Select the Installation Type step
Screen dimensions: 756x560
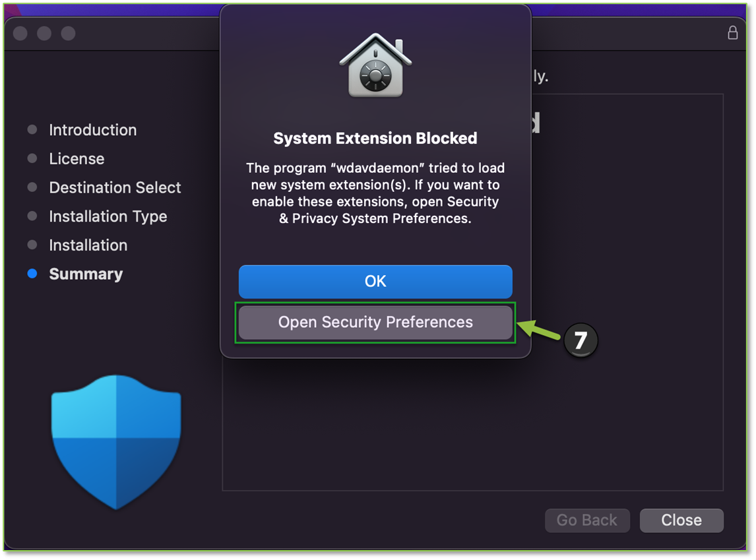point(108,216)
